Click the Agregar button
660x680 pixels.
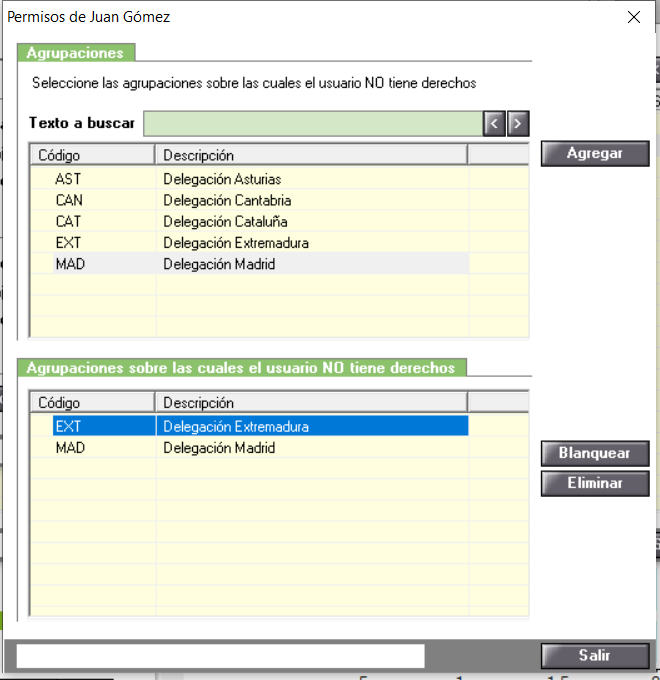click(595, 154)
